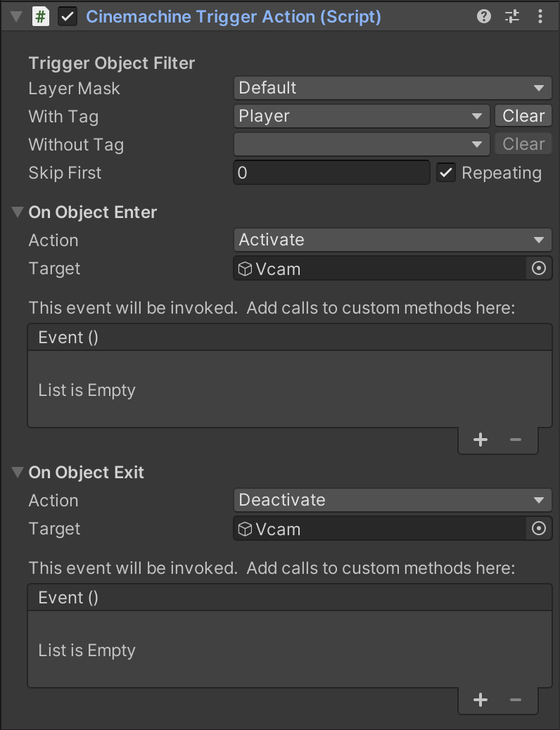Click the minus button under the Enter event
Image resolution: width=560 pixels, height=730 pixels.
(515, 440)
